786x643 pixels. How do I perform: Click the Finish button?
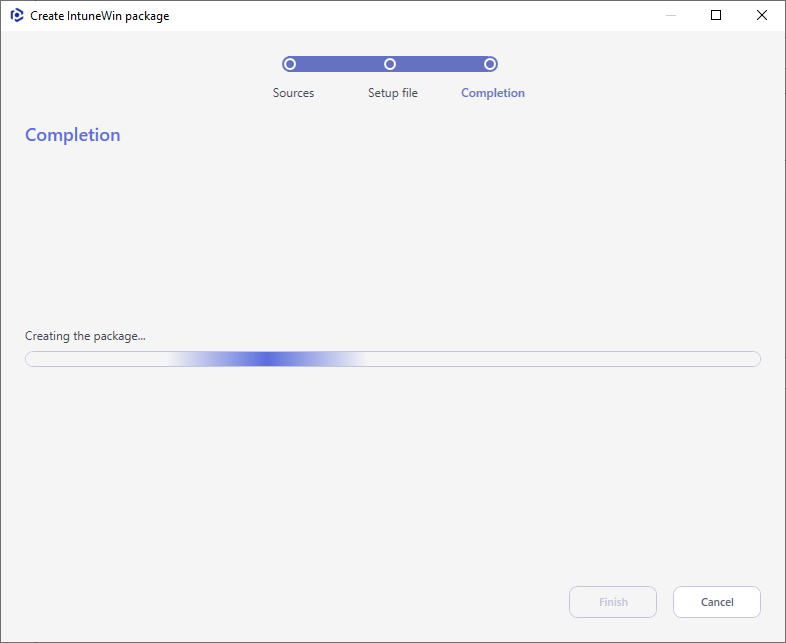pos(613,602)
